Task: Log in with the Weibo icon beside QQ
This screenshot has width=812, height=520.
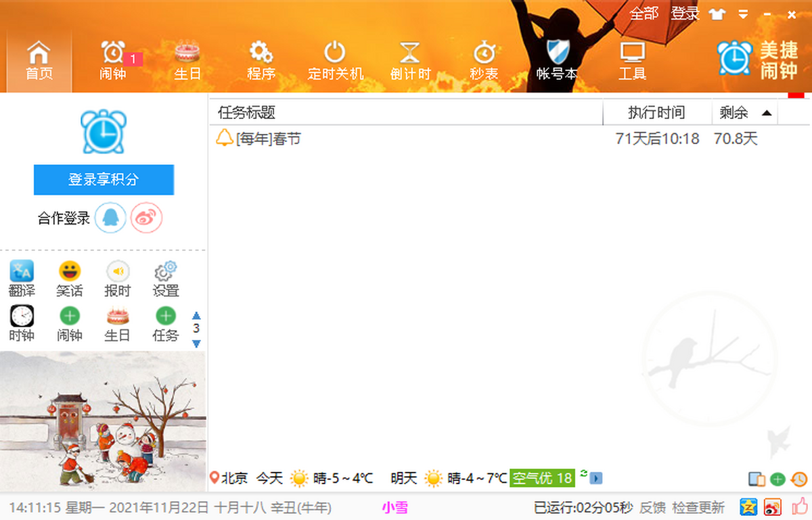Action: [146, 218]
